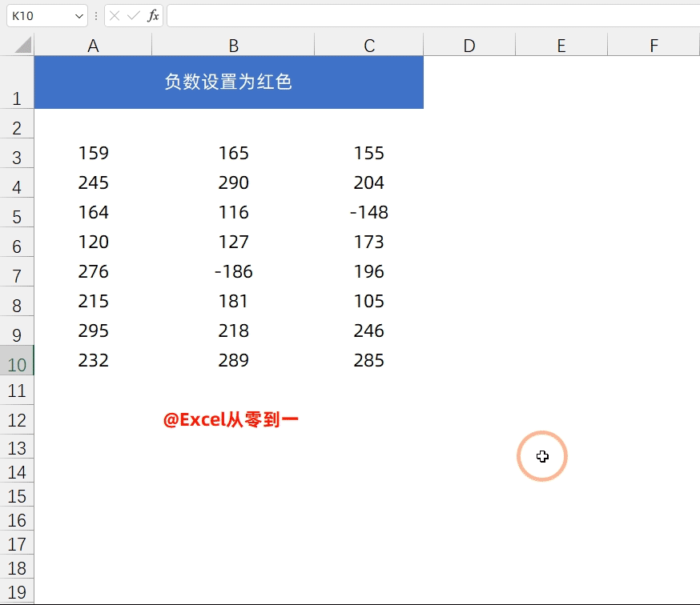Viewport: 700px width, 605px height.
Task: Select cell containing 245
Action: point(93,182)
